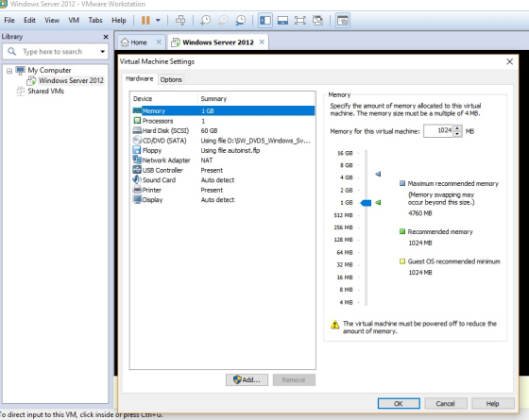Collapse the My Computer tree node

[x=9, y=71]
